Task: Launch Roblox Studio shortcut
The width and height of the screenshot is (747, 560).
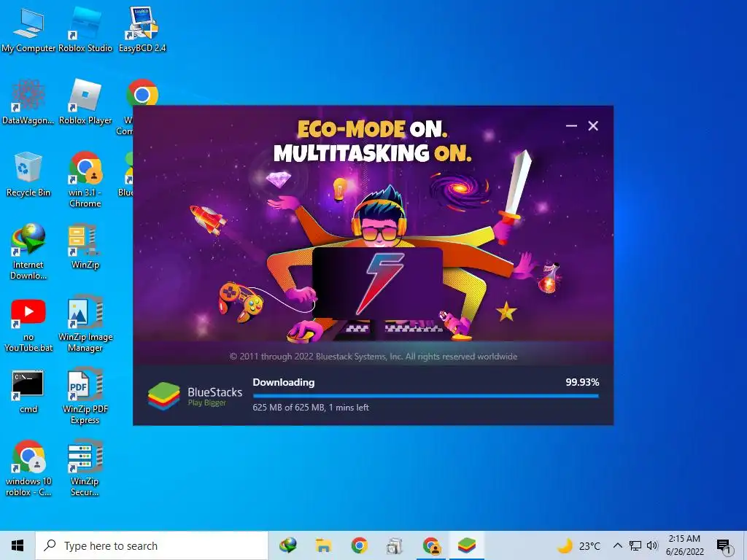Action: [x=85, y=30]
